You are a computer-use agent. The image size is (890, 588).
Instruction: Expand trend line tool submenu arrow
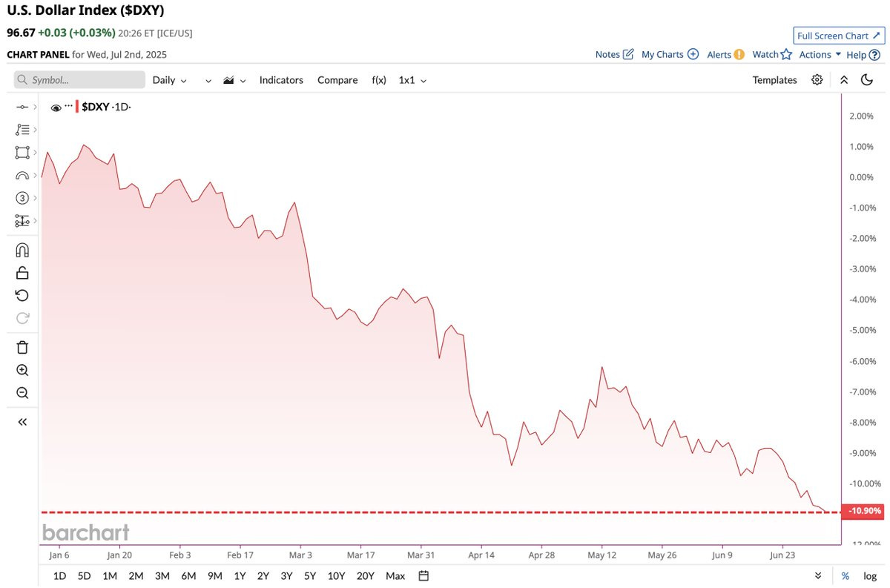point(35,108)
